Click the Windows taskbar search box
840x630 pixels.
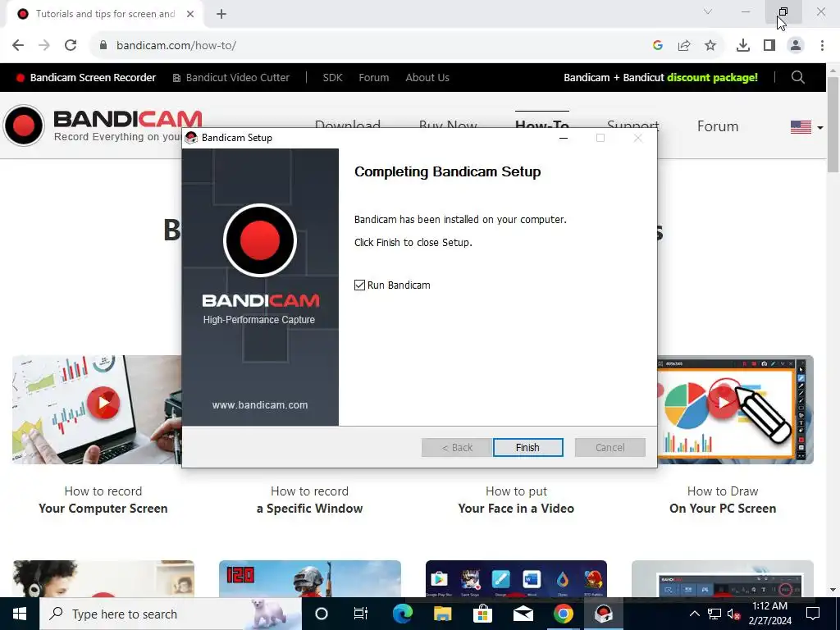point(171,614)
